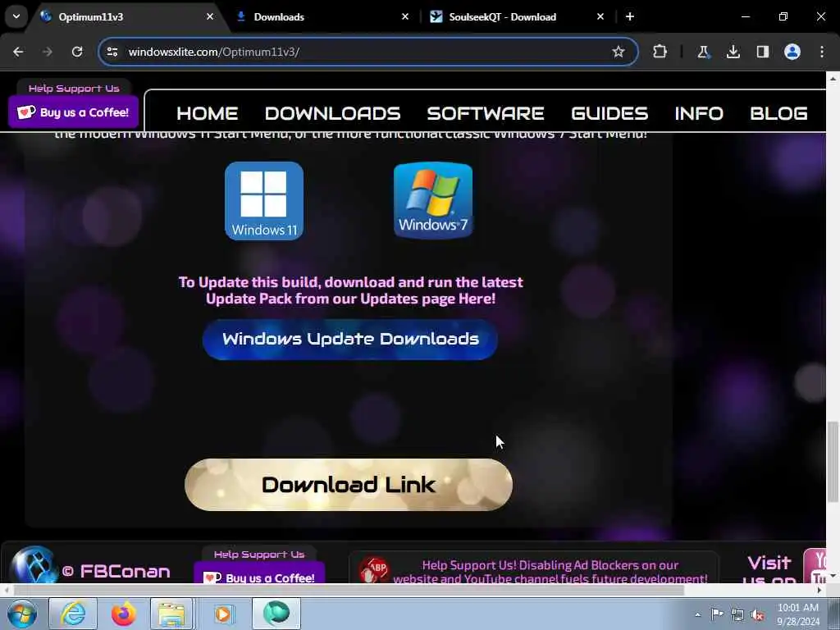Click the footer Buy us a Coffee button
Image resolution: width=840 pixels, height=630 pixels.
(259, 573)
